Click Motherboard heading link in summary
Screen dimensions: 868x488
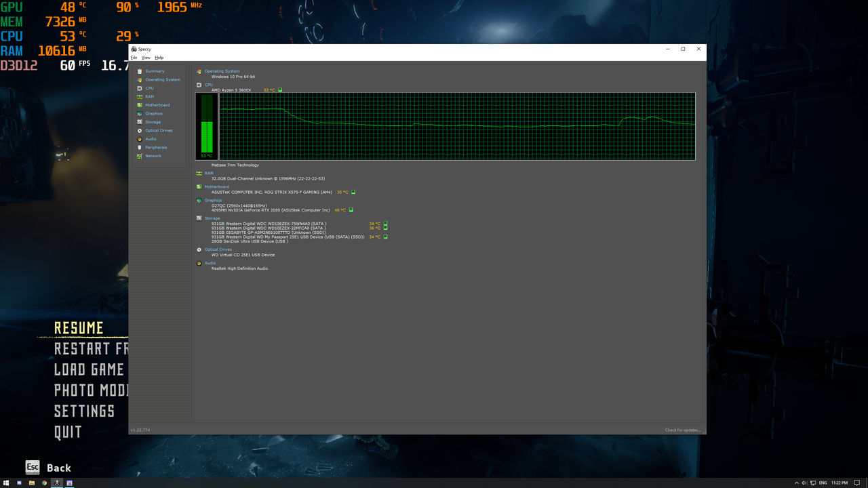(217, 187)
